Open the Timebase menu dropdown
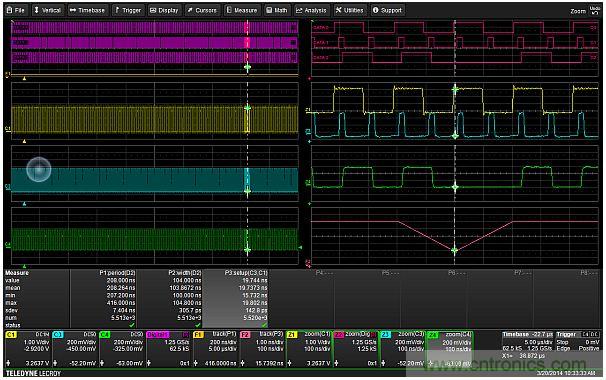 click(88, 10)
